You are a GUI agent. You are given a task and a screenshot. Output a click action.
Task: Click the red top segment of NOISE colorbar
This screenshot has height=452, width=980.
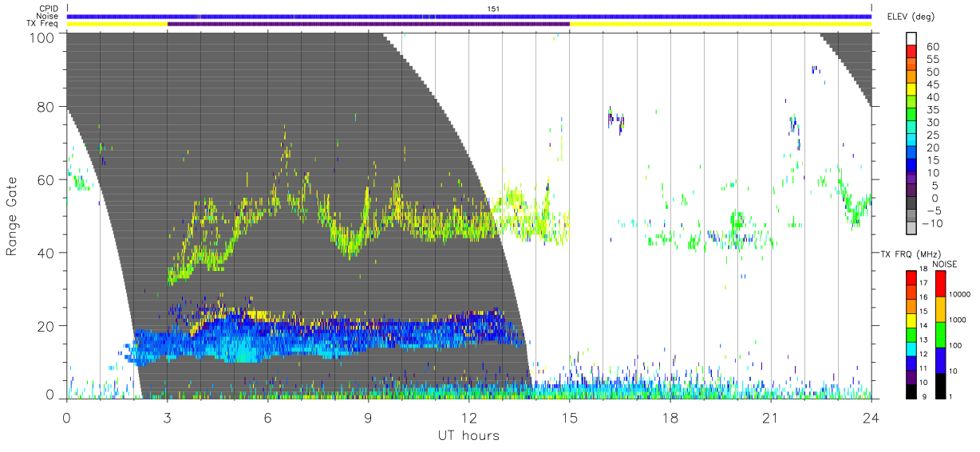[x=942, y=283]
